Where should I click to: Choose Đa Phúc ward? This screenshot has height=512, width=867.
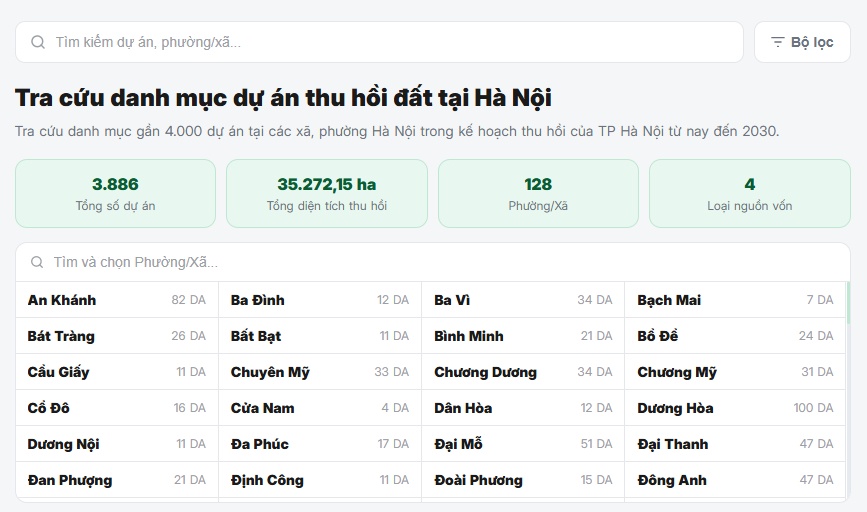click(320, 443)
